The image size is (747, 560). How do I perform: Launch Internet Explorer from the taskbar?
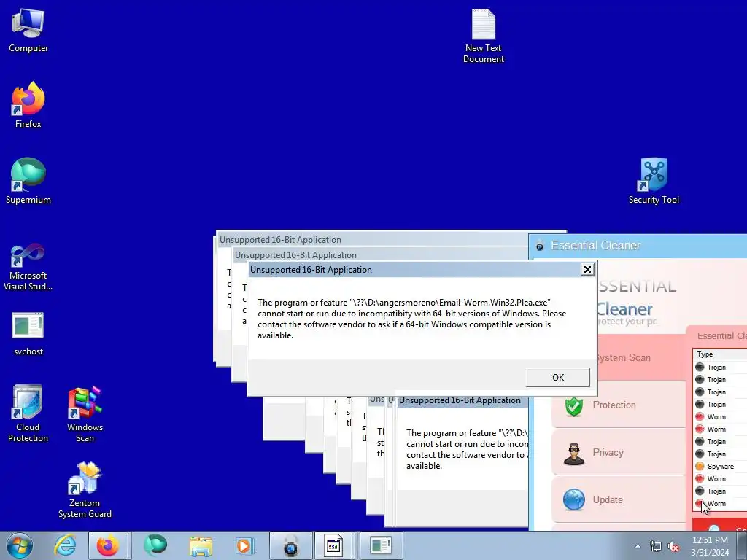(65, 545)
